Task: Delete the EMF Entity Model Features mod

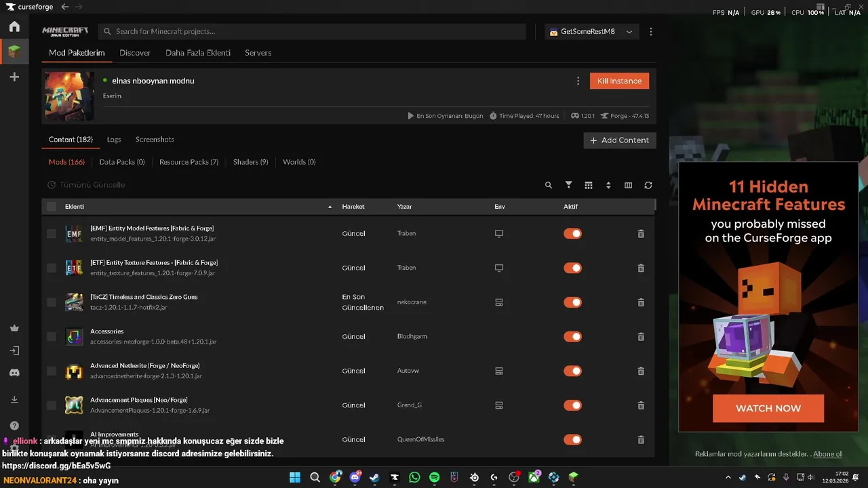Action: pyautogui.click(x=641, y=234)
